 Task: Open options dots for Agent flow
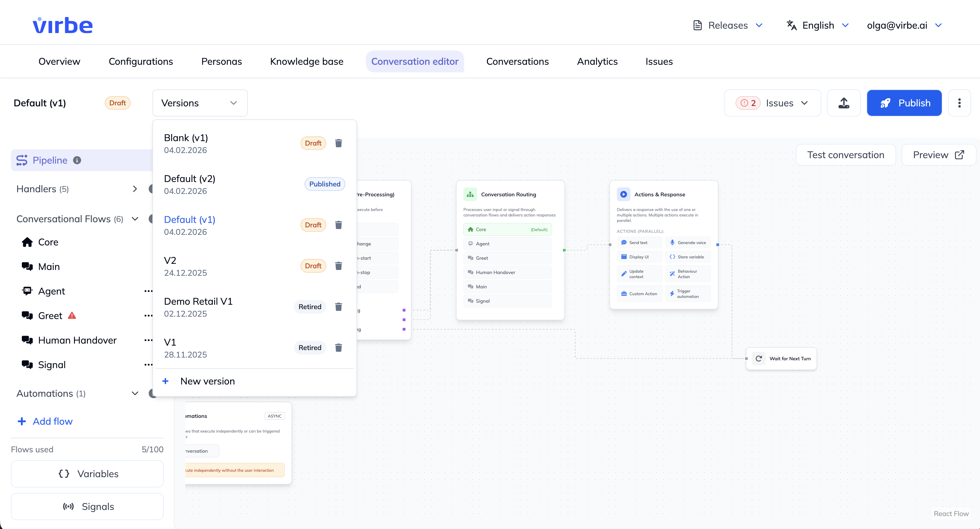tap(148, 291)
